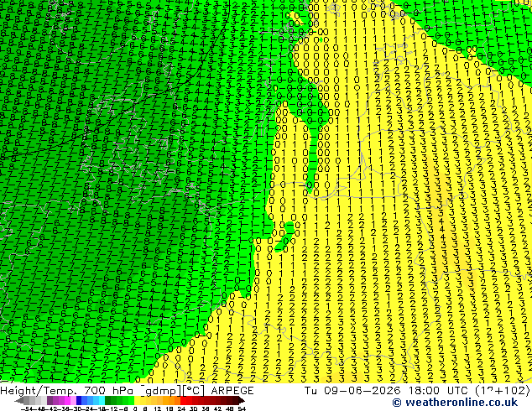The width and height of the screenshot is (532, 411).
Task: Select the bright red swatch in legend
Action: click(183, 400)
